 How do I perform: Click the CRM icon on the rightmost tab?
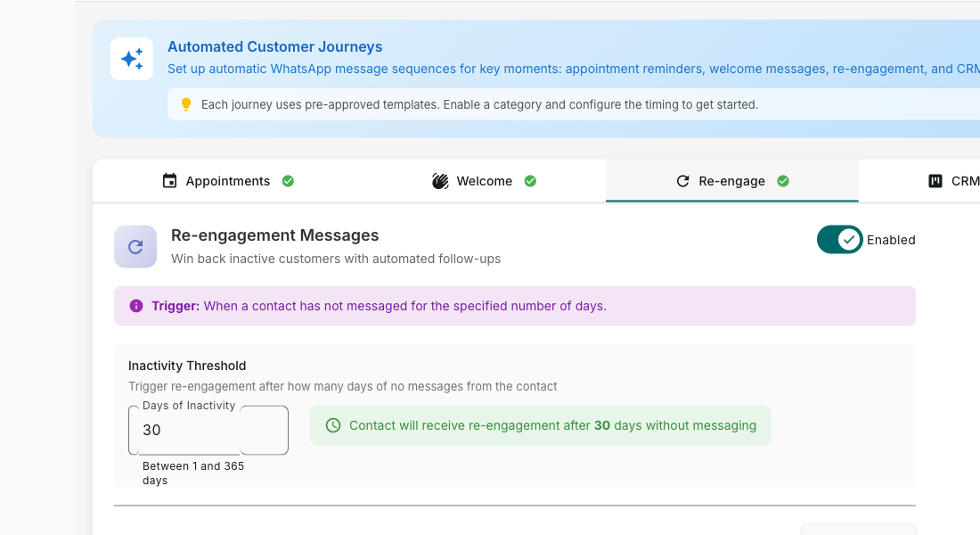coord(935,180)
